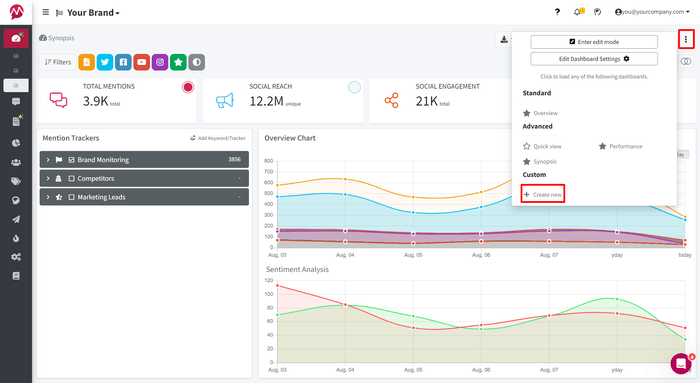
Task: Click the red circle on Total Mentions card
Action: (x=188, y=87)
